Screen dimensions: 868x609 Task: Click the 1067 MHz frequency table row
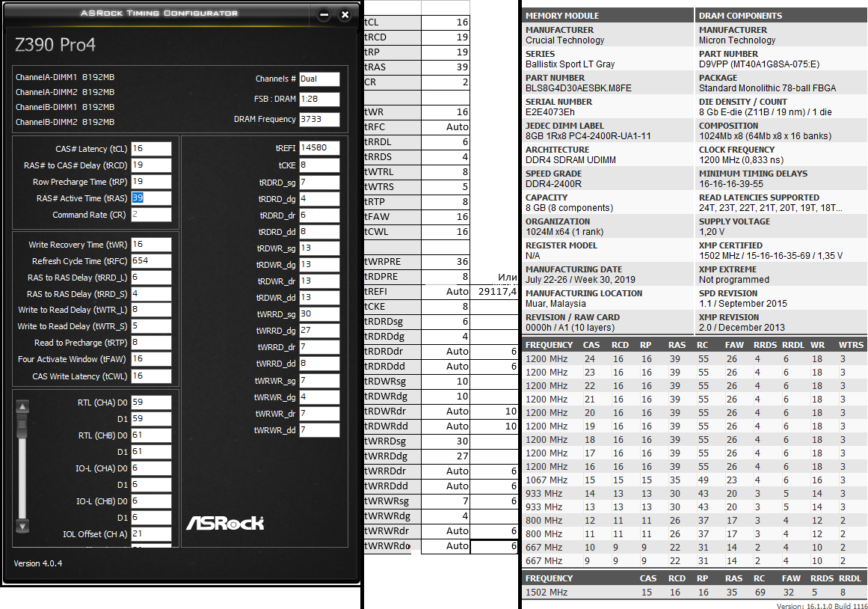point(695,480)
